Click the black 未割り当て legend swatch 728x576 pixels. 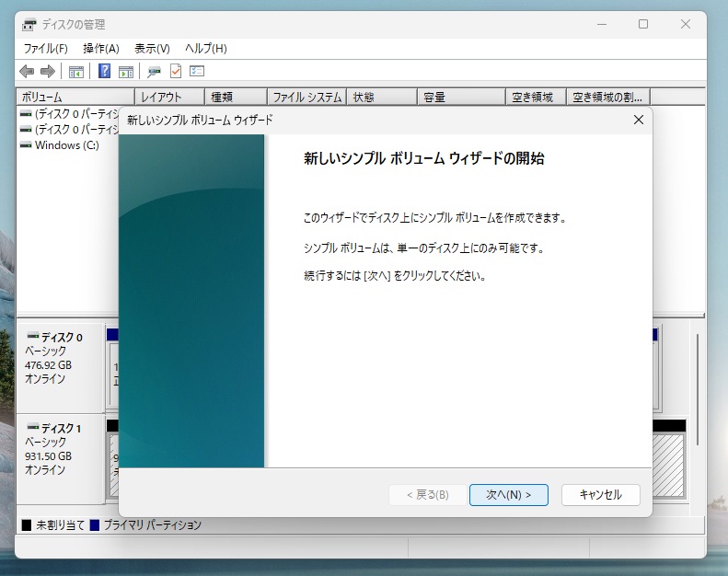click(x=27, y=525)
